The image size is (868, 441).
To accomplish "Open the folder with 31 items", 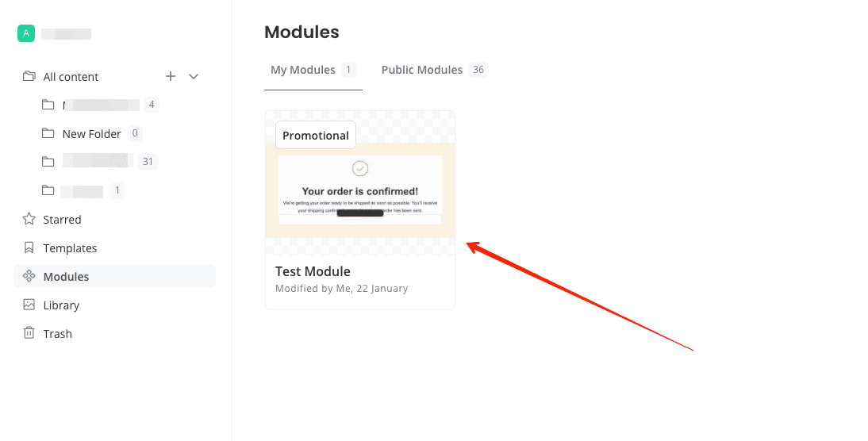I will [100, 162].
